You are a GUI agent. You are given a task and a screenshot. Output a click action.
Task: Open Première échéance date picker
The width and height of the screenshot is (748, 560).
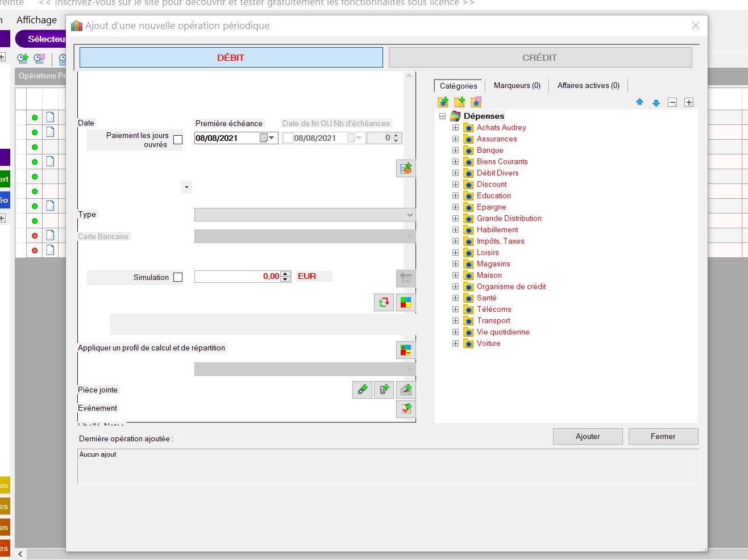pyautogui.click(x=271, y=138)
